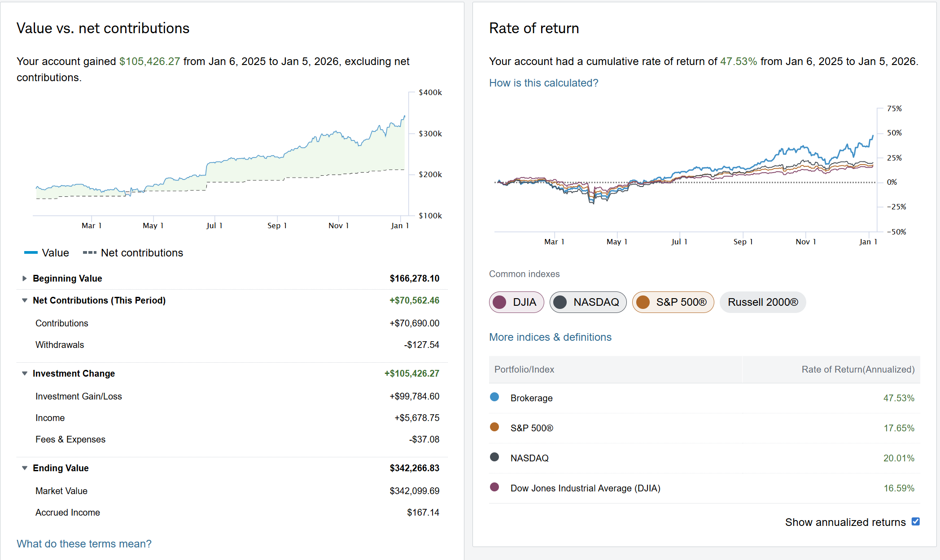The width and height of the screenshot is (940, 560).
Task: Click the purple Dow Jones legend dot
Action: (x=494, y=487)
